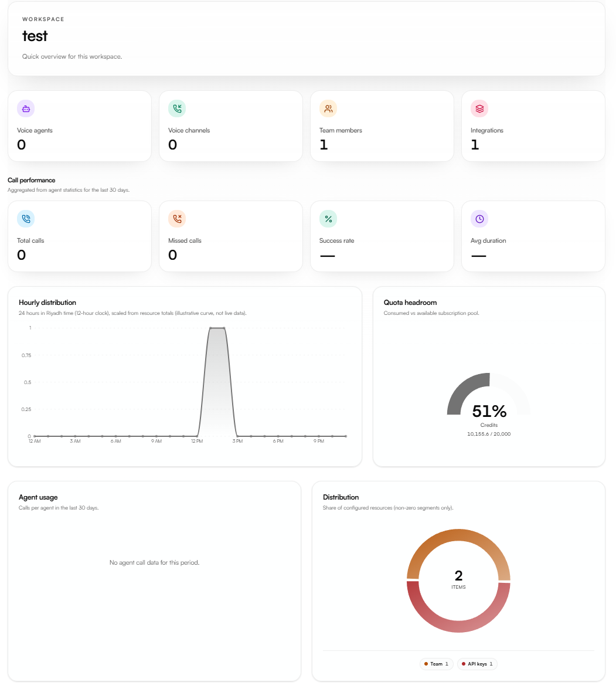Click the Voice agents robot icon
The image size is (616, 689).
point(26,108)
